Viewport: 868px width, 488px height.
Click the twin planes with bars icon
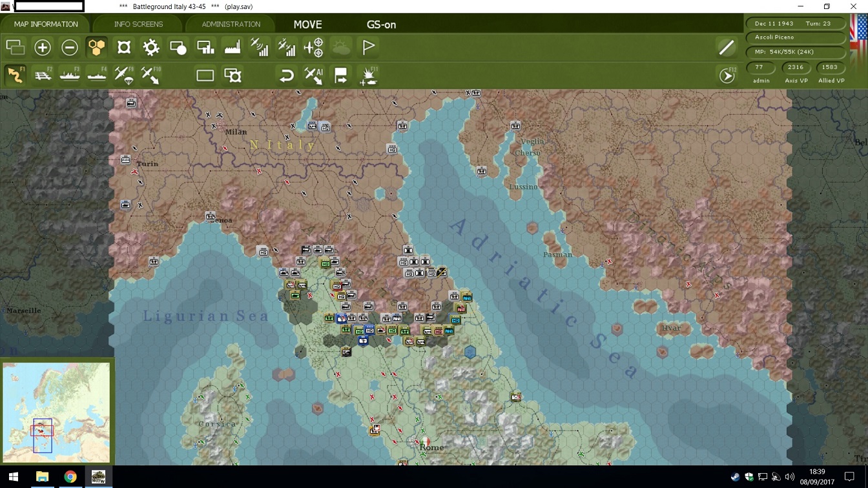click(287, 47)
